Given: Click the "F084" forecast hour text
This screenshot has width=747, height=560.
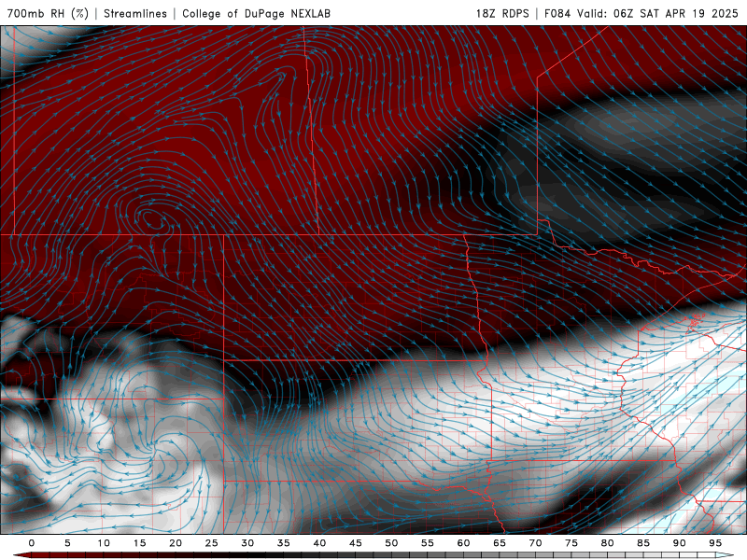Looking at the screenshot, I should 557,13.
